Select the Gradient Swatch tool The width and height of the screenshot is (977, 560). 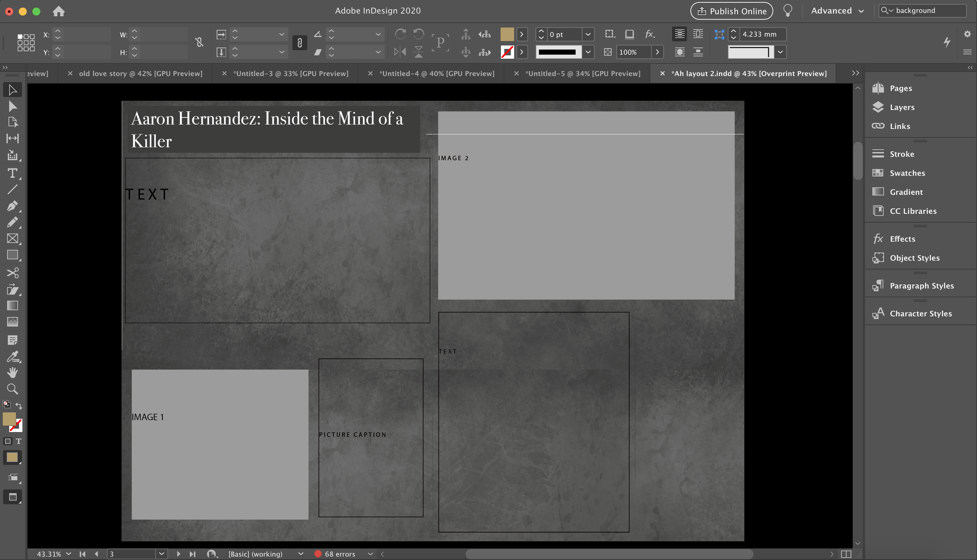pos(12,305)
